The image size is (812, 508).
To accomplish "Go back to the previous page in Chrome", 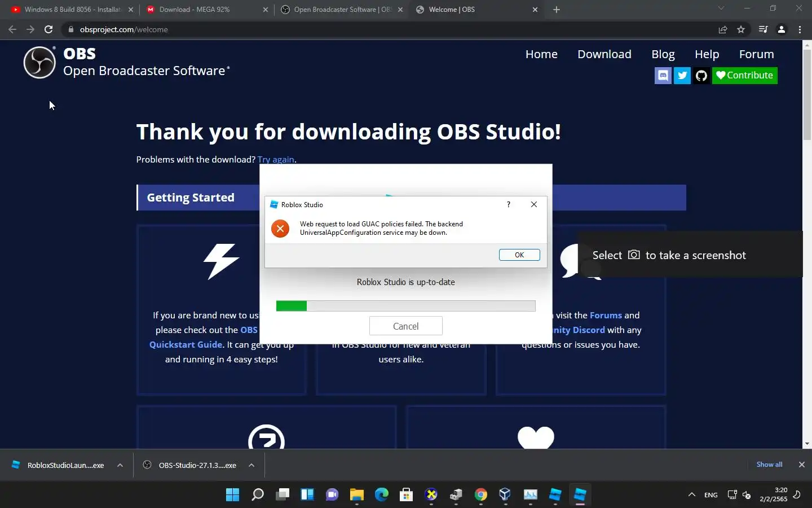I will 12,29.
